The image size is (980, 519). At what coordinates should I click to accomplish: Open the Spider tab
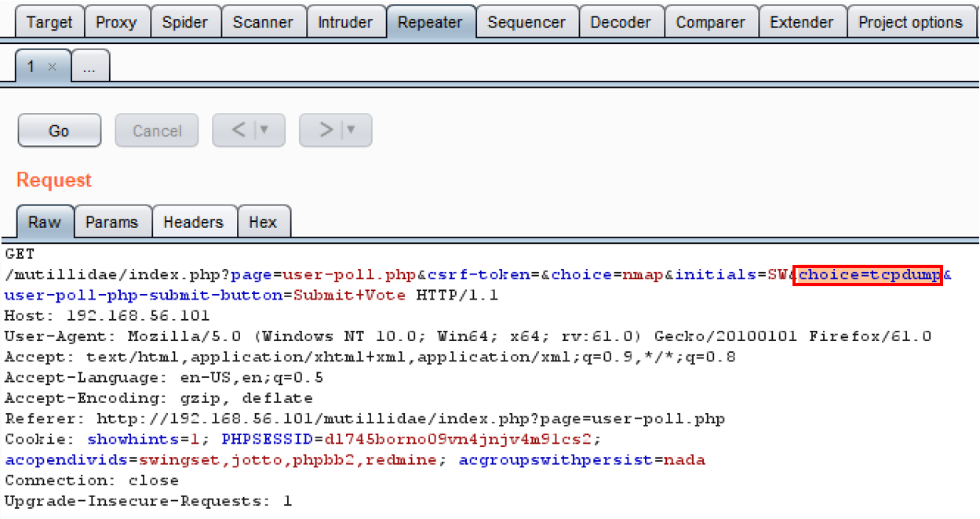185,22
